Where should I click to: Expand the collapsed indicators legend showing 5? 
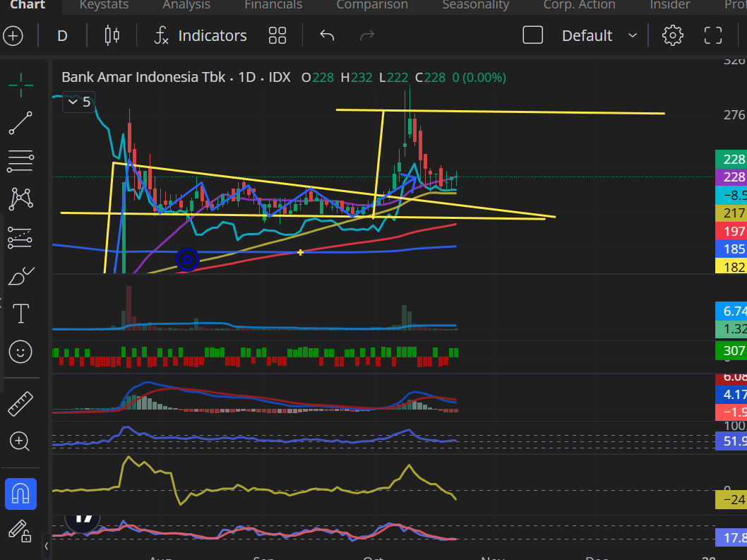click(x=78, y=102)
